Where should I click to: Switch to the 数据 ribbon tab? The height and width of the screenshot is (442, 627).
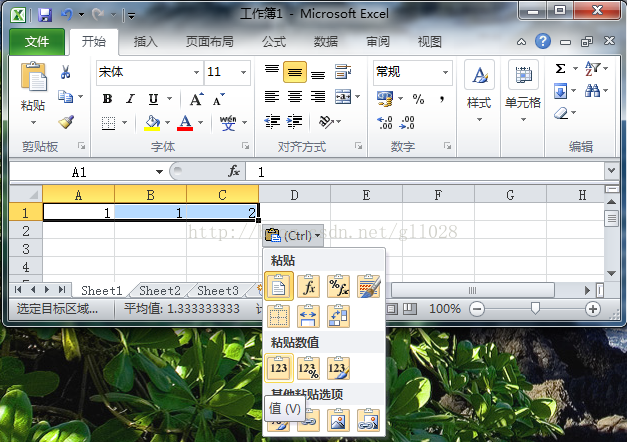(325, 42)
